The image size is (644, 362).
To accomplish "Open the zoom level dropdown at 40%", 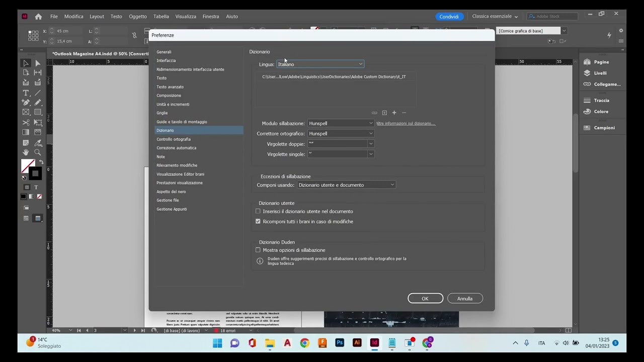I will [69, 330].
